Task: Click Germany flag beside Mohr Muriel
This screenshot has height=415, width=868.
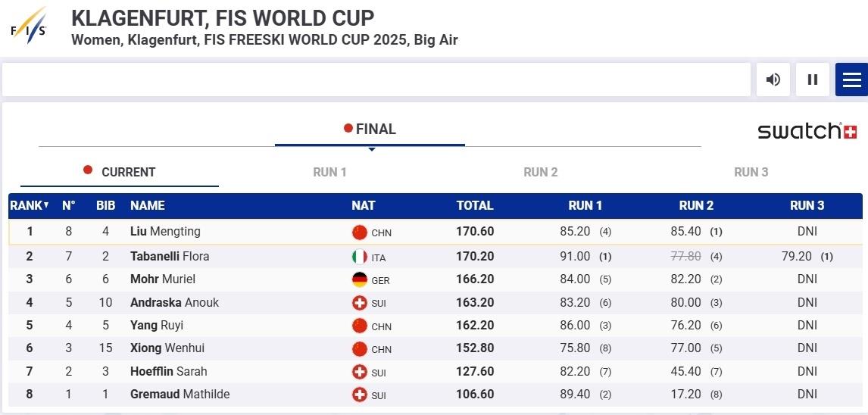Action: [x=360, y=279]
